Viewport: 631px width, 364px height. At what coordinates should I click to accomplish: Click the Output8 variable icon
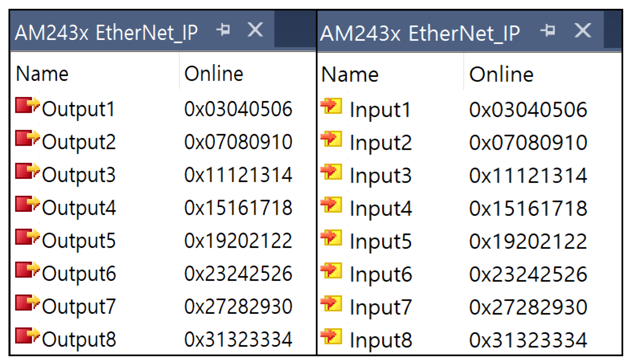pyautogui.click(x=27, y=336)
